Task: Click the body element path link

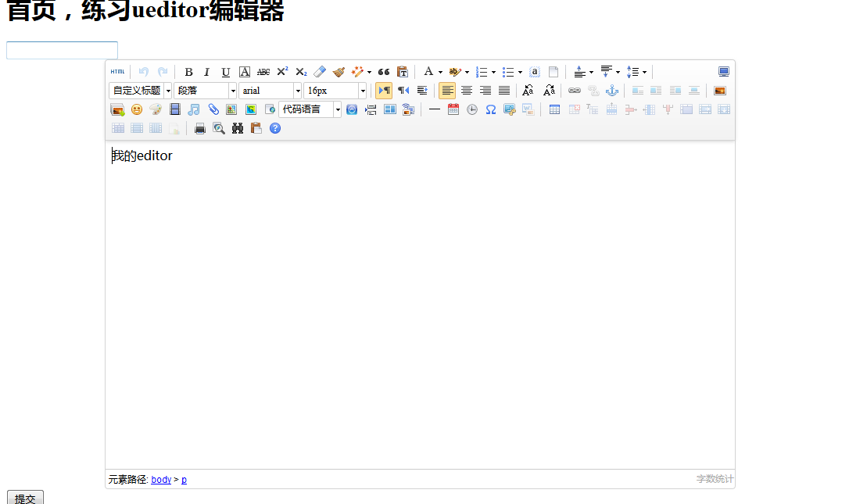Action: pyautogui.click(x=161, y=480)
